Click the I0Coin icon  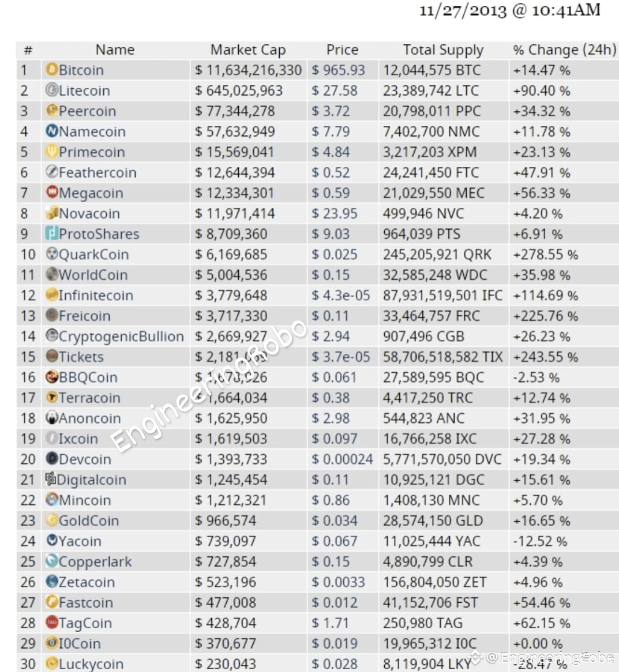pos(52,643)
